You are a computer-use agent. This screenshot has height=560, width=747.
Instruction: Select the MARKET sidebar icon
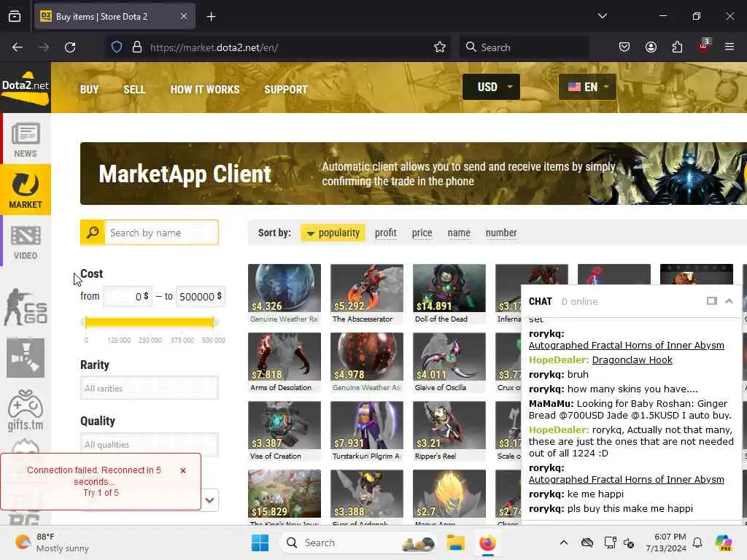point(26,190)
